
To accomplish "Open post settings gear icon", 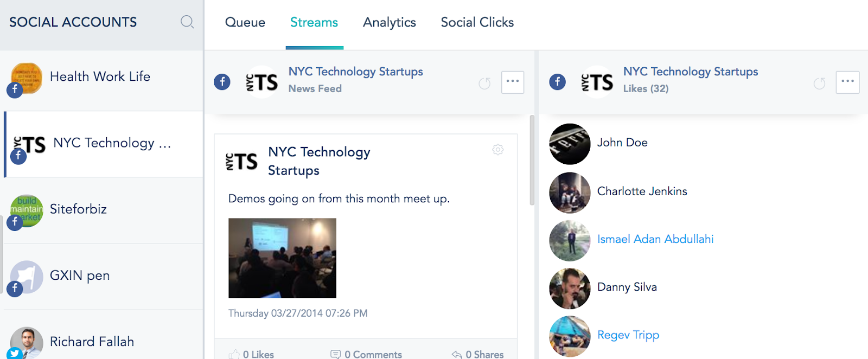I will point(498,150).
